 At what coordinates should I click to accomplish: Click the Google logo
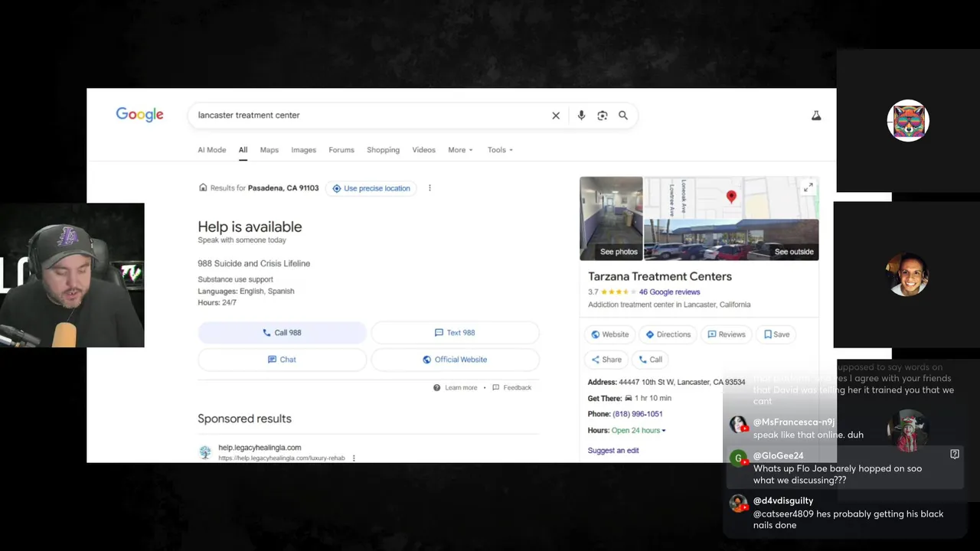(x=139, y=115)
